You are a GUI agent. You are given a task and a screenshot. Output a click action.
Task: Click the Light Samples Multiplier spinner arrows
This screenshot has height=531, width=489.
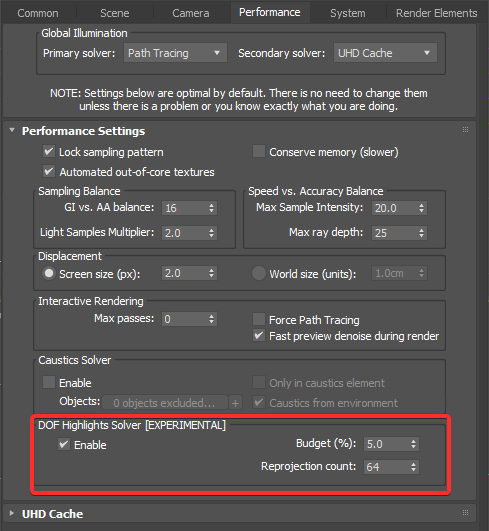pos(211,233)
